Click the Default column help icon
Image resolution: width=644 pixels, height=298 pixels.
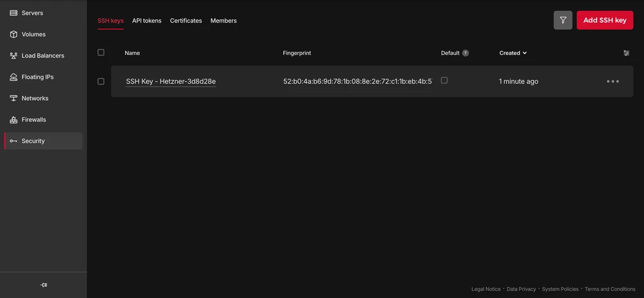[466, 53]
